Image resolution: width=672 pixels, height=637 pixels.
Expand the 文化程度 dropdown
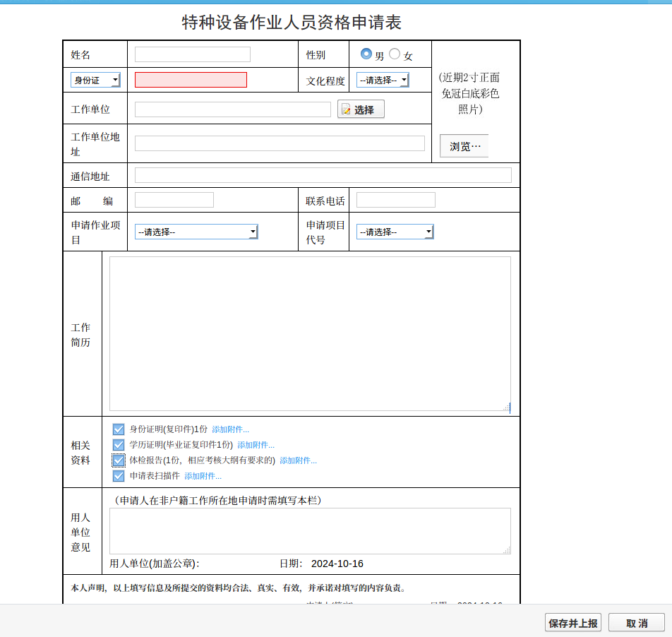(383, 81)
